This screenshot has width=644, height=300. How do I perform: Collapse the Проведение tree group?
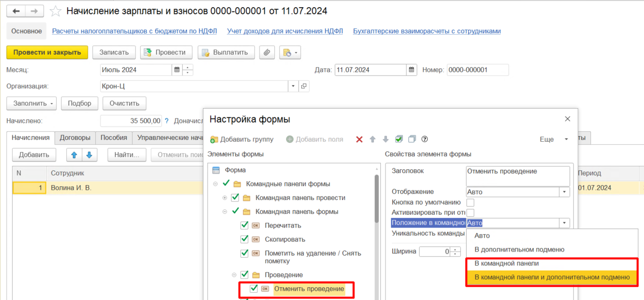point(234,275)
